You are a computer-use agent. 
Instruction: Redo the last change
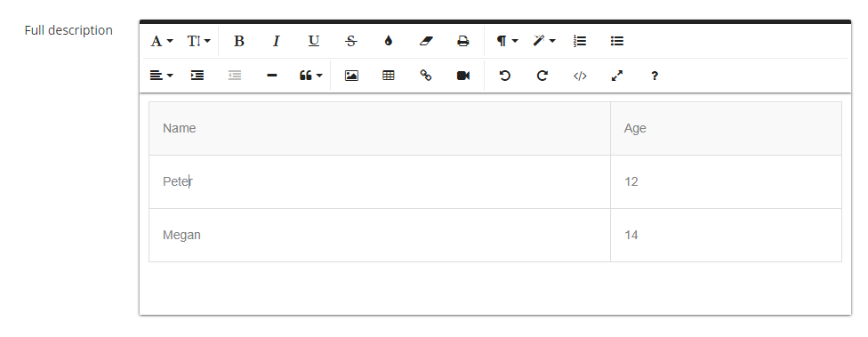[x=542, y=76]
